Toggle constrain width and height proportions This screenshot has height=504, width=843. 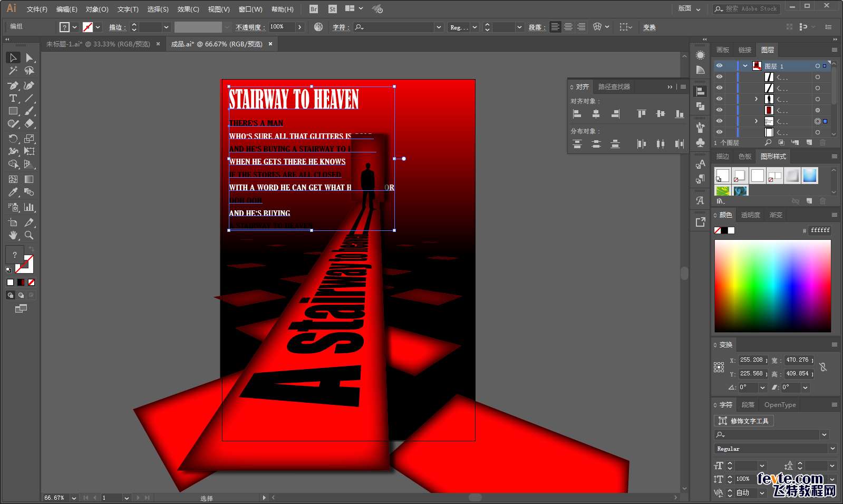(823, 367)
